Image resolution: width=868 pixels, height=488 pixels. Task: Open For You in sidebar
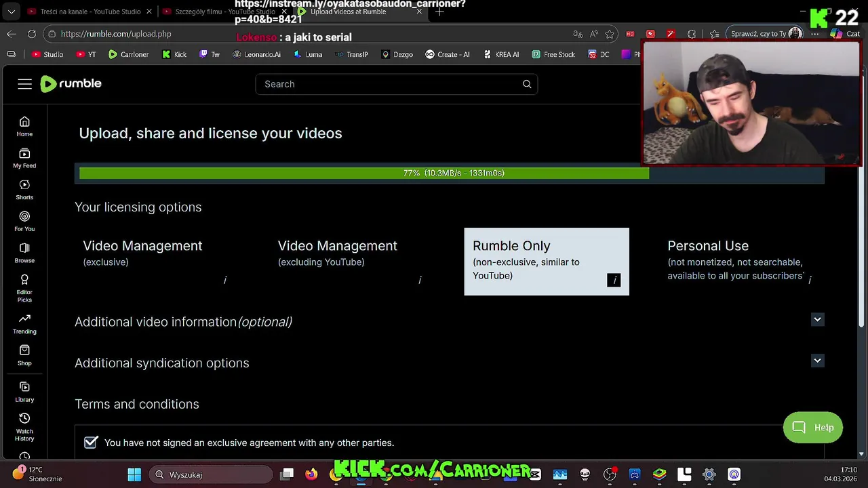pyautogui.click(x=24, y=221)
